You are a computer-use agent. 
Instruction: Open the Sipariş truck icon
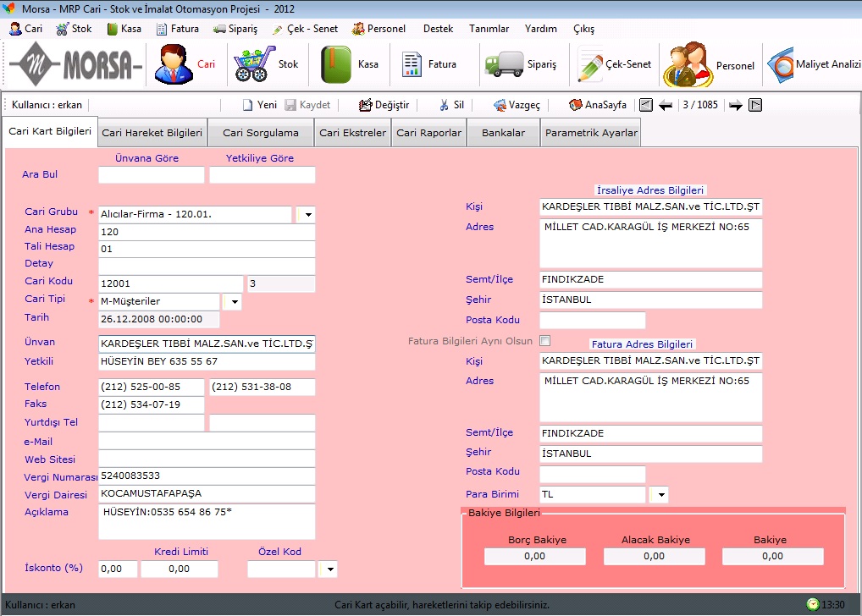click(504, 64)
